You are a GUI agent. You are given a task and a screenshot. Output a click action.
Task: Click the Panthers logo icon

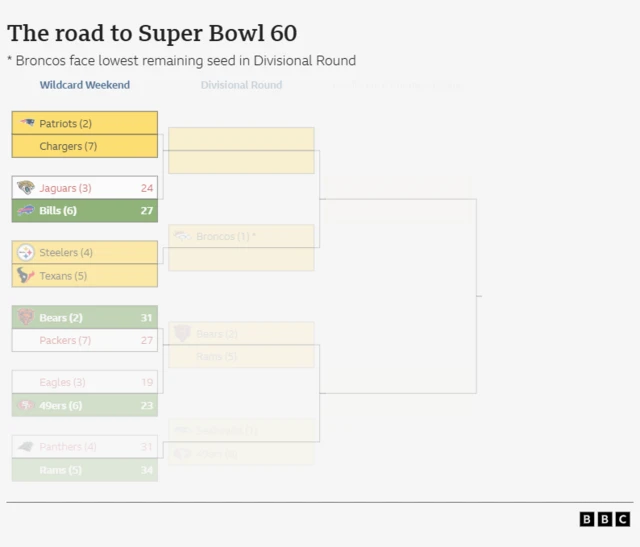(26, 447)
